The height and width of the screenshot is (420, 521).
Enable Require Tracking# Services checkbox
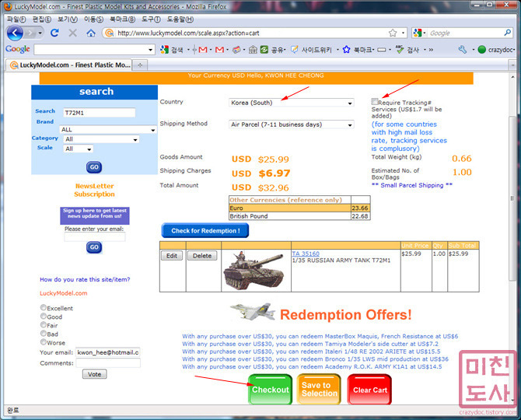[375, 101]
